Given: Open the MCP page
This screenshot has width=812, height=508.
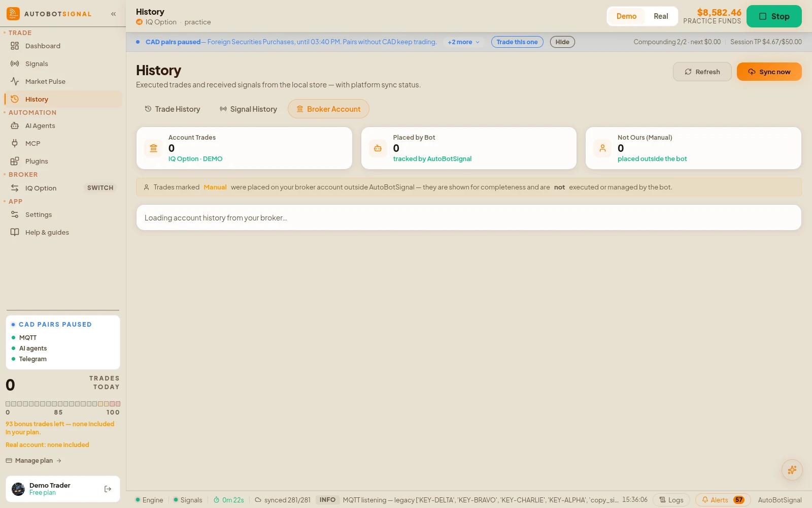Looking at the screenshot, I should coord(63,143).
